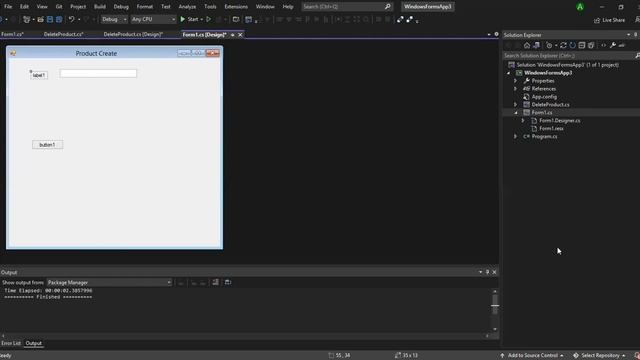
Task: Close the Form1.cs [Design] tab
Action: [x=240, y=35]
